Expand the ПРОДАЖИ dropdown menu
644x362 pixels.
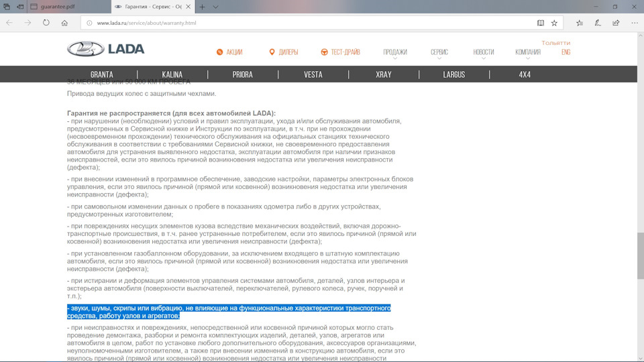[x=395, y=52]
